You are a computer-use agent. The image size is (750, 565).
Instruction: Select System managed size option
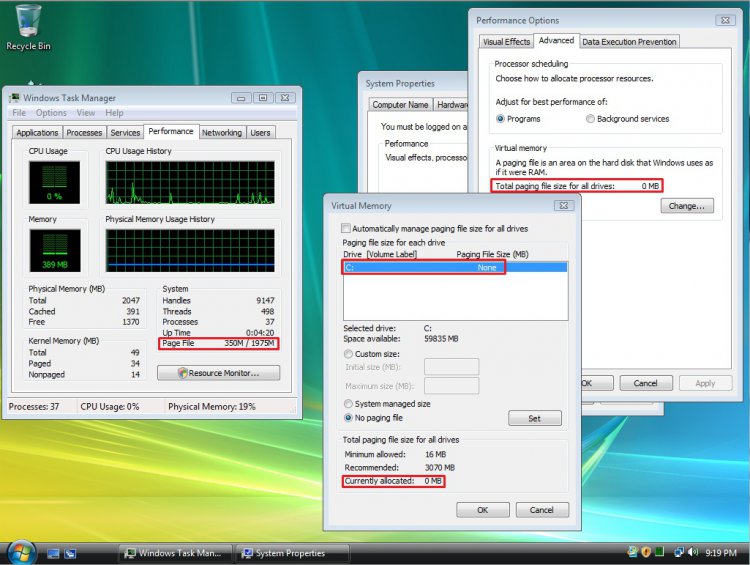[x=348, y=404]
